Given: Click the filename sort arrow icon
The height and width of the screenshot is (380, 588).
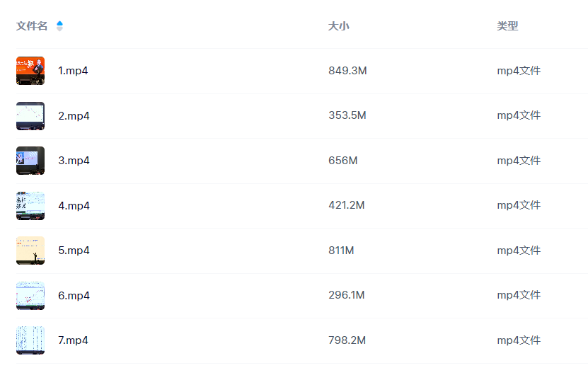Looking at the screenshot, I should pos(59,26).
